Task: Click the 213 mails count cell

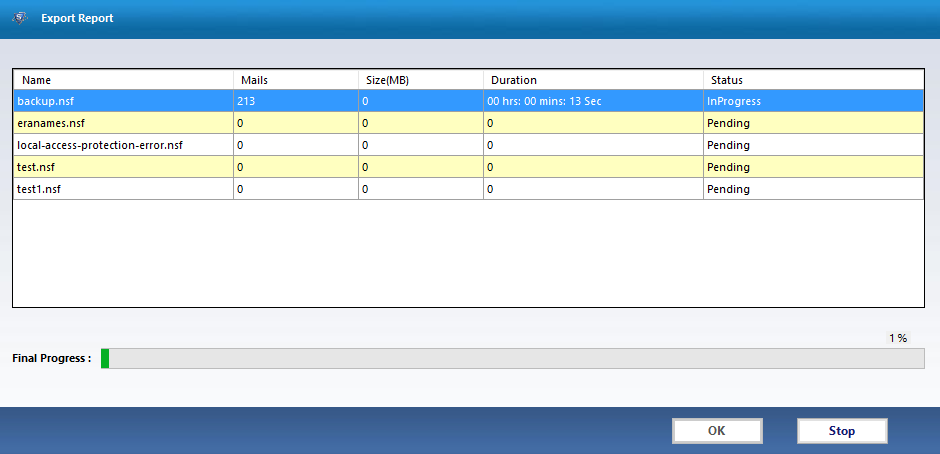Action: (296, 101)
